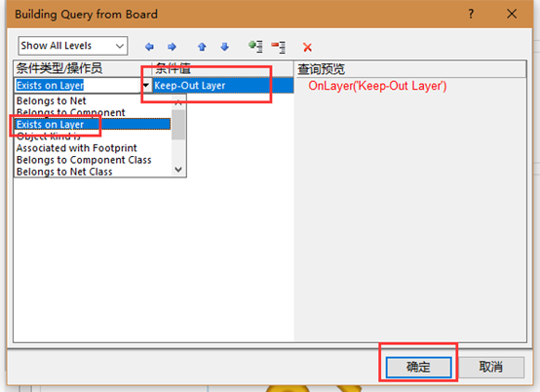
Task: Move condition down with down arrow
Action: pyautogui.click(x=224, y=47)
